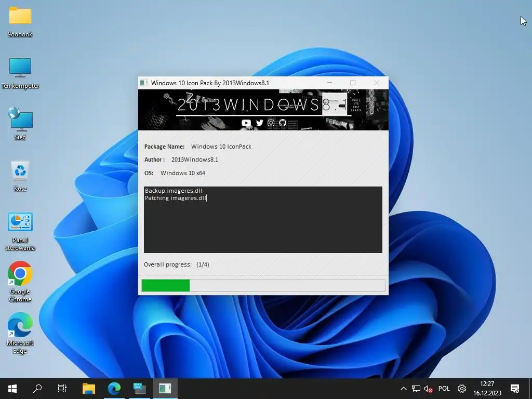
Task: Click inside the dark installation log box
Action: 263,220
